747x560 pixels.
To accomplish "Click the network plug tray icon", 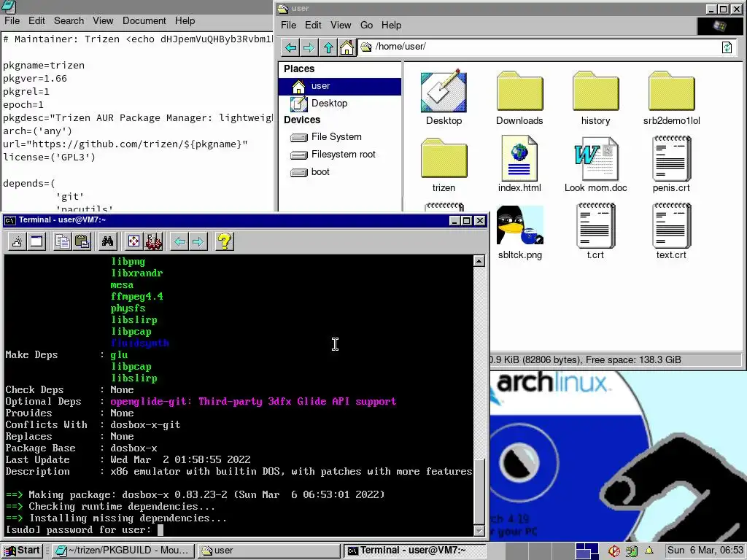I will pyautogui.click(x=632, y=551).
